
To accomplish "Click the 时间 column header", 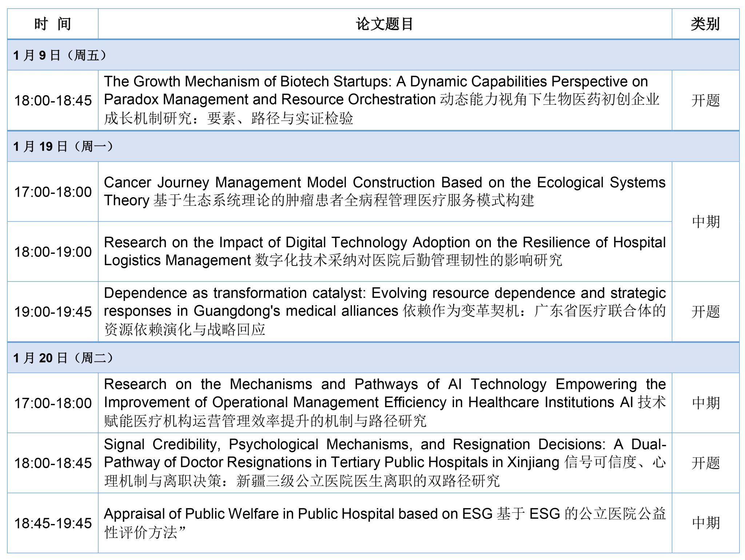I will [x=53, y=24].
